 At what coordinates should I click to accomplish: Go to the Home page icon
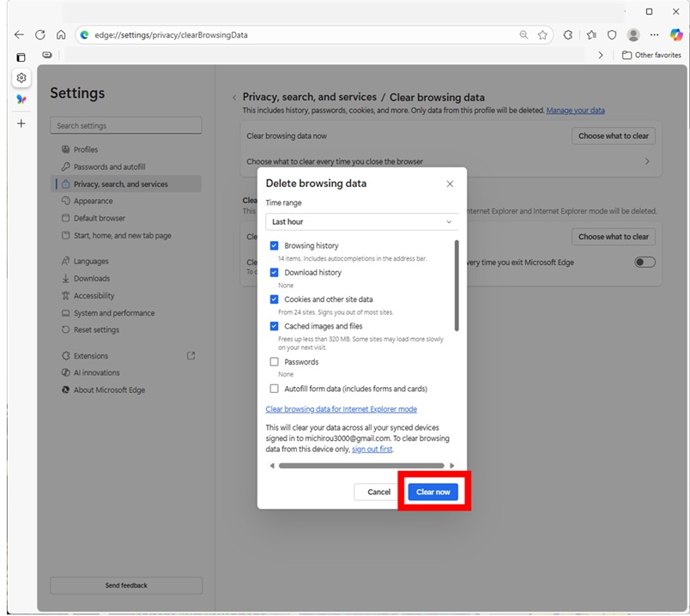tap(61, 35)
